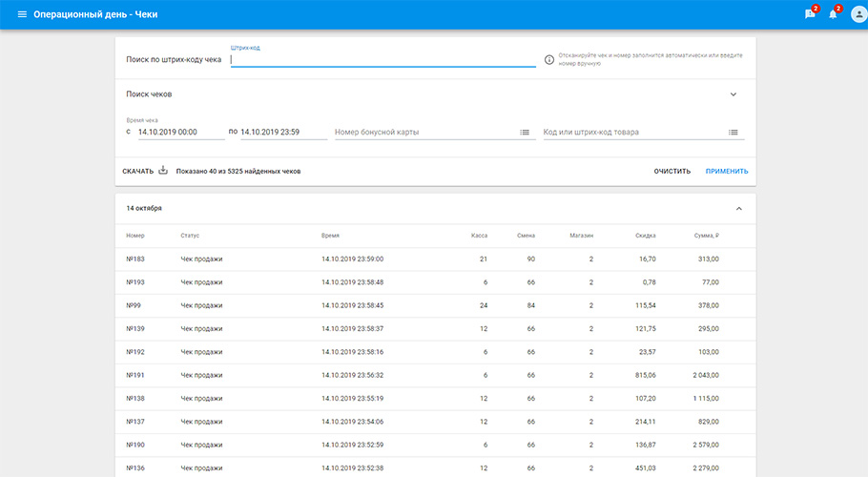The image size is (868, 477).
Task: Open list icon in bonus card field
Action: pos(525,132)
